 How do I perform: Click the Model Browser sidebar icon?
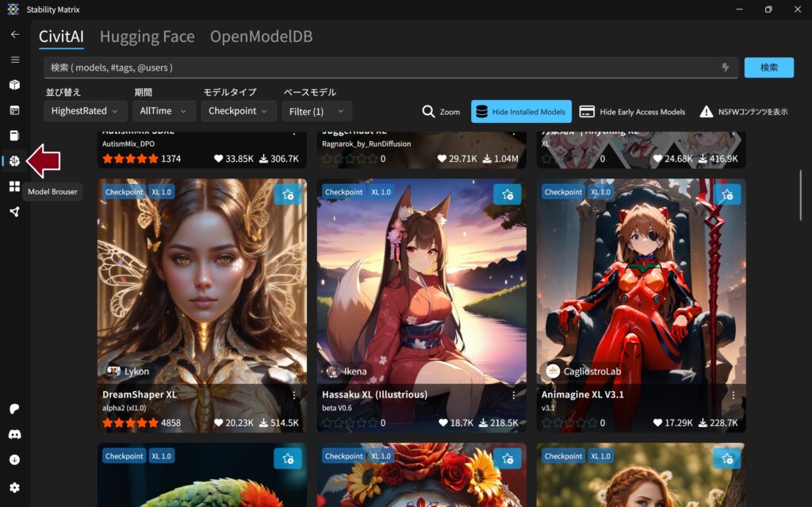click(x=14, y=161)
